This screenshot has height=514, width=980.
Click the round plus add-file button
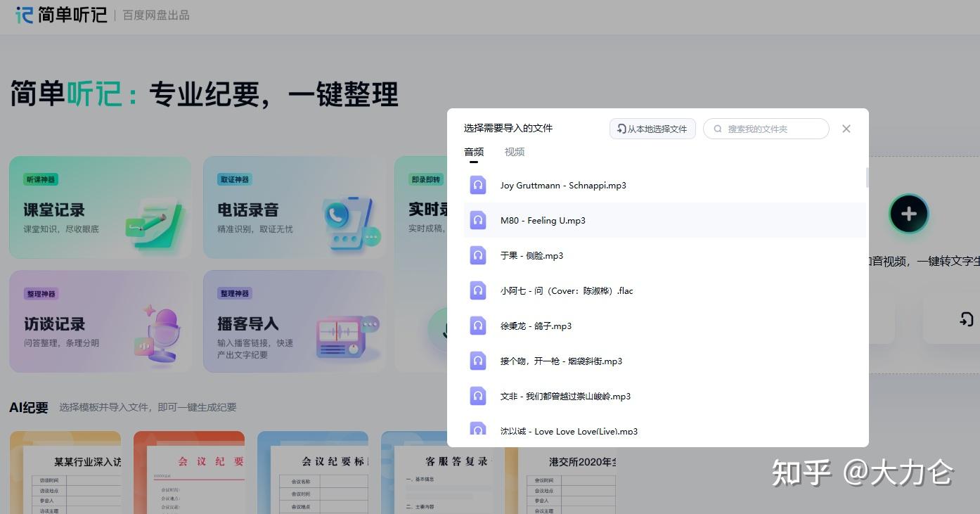pos(908,214)
